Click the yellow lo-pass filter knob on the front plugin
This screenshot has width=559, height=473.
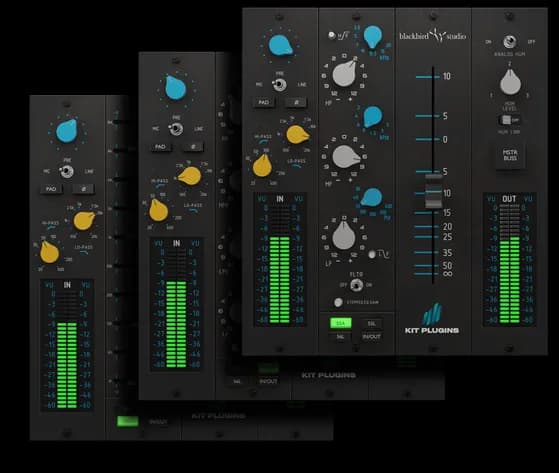point(297,134)
